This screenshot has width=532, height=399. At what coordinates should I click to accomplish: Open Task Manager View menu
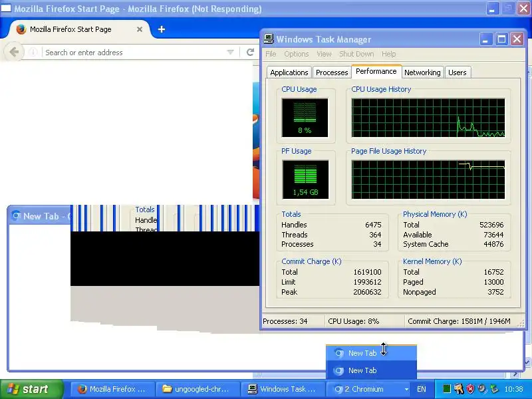coord(324,54)
